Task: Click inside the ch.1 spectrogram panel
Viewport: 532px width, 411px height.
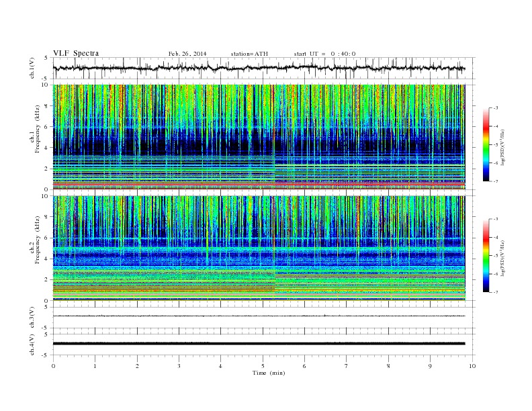Action: (259, 137)
